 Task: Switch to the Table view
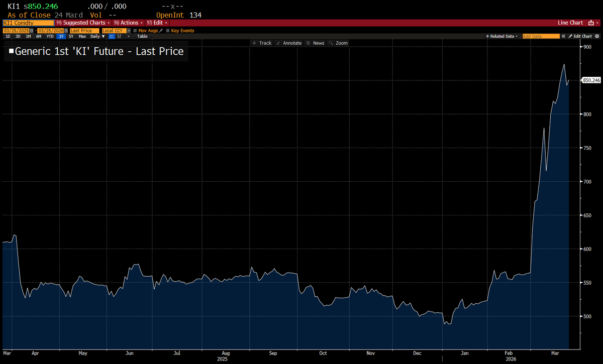[142, 36]
